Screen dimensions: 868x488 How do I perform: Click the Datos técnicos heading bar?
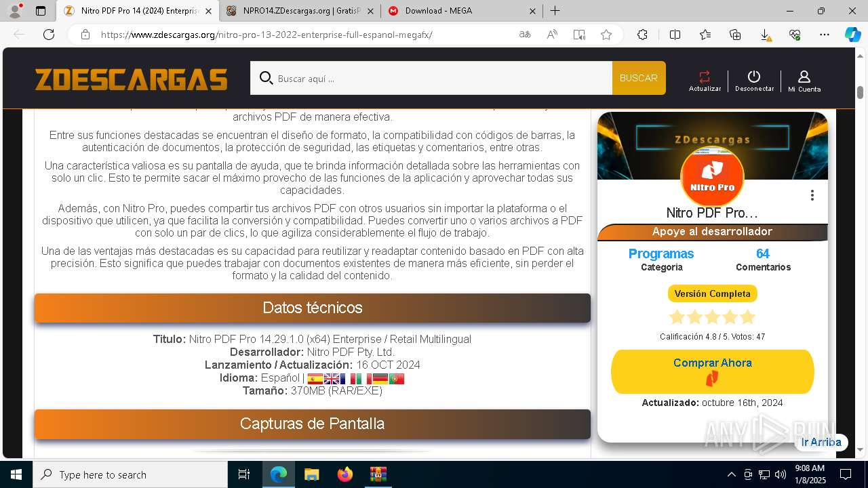point(313,308)
